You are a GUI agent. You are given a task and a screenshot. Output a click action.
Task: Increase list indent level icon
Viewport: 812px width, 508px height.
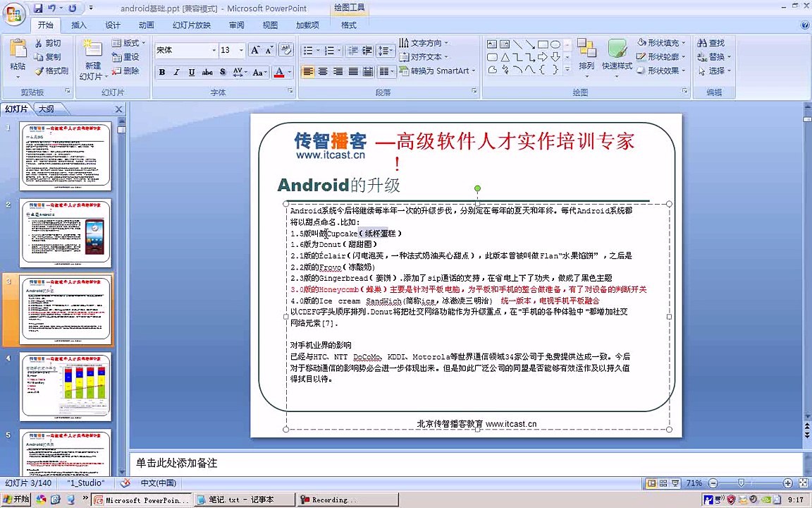click(x=367, y=50)
